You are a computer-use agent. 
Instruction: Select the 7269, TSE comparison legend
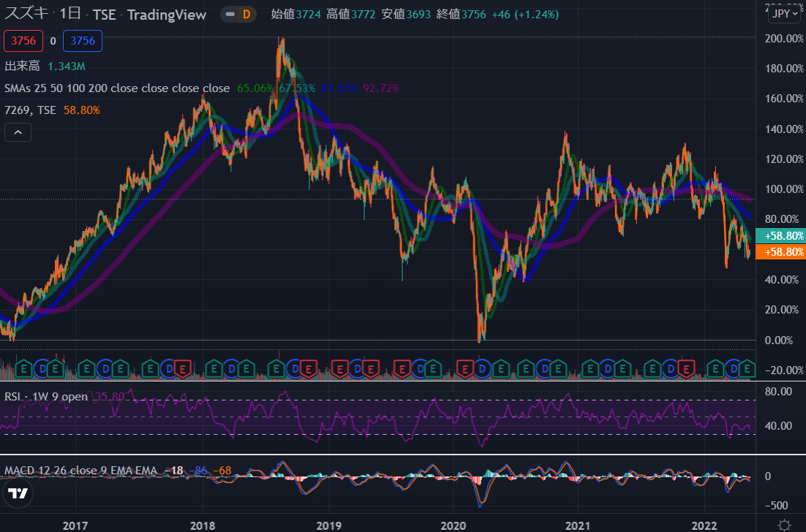click(30, 110)
